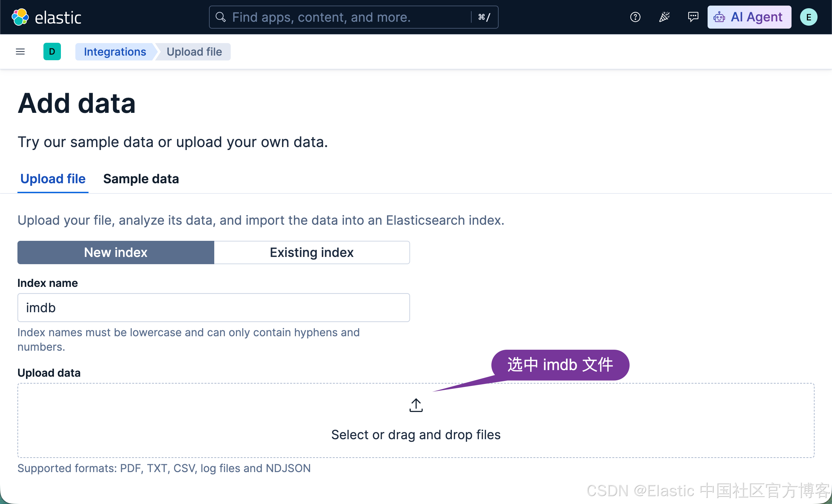Open the feedback chat icon
This screenshot has height=504, width=832.
tap(693, 17)
